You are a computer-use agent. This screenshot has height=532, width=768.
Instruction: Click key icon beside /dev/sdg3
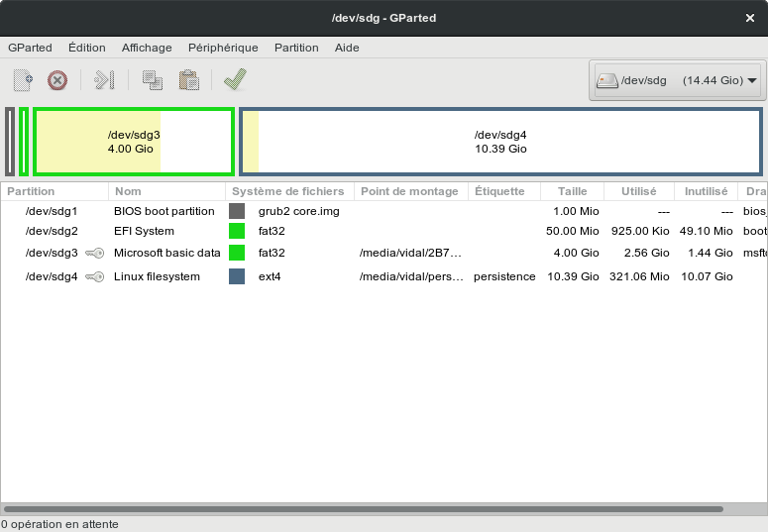click(95, 254)
